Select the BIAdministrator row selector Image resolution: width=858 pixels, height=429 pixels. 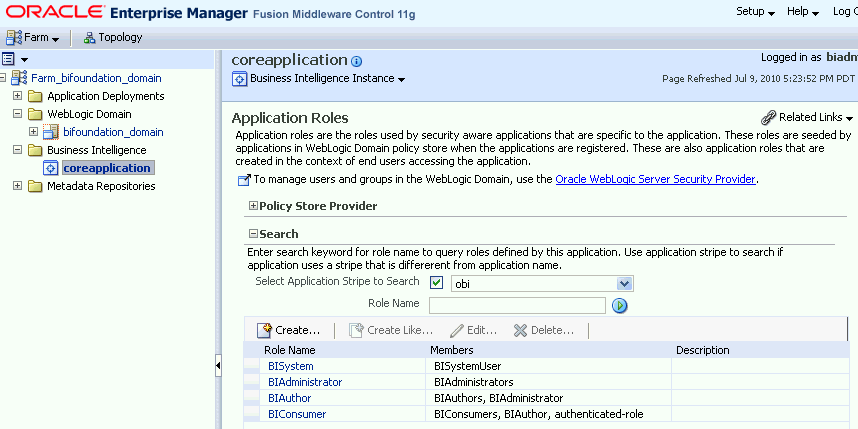click(x=252, y=382)
